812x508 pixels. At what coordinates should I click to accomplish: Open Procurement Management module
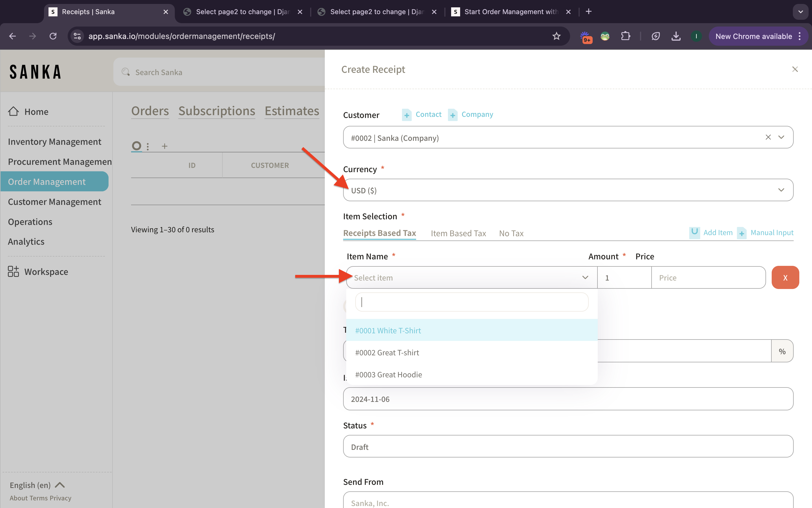60,162
